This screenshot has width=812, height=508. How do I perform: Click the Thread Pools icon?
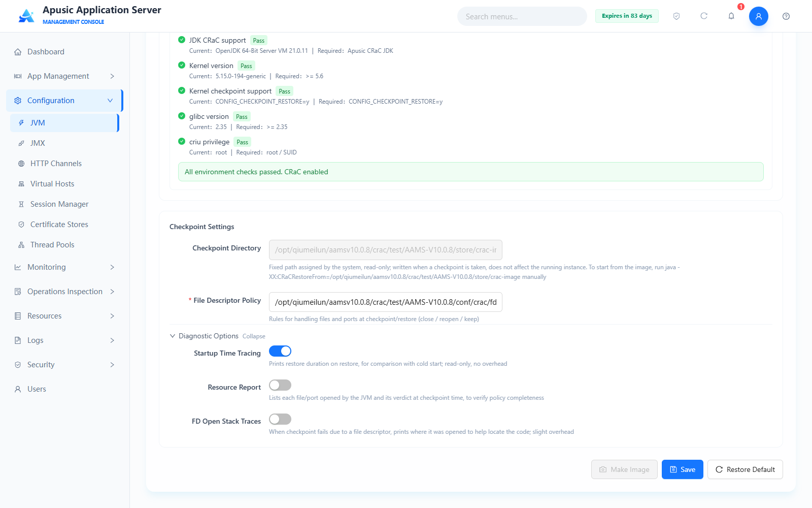(x=21, y=245)
